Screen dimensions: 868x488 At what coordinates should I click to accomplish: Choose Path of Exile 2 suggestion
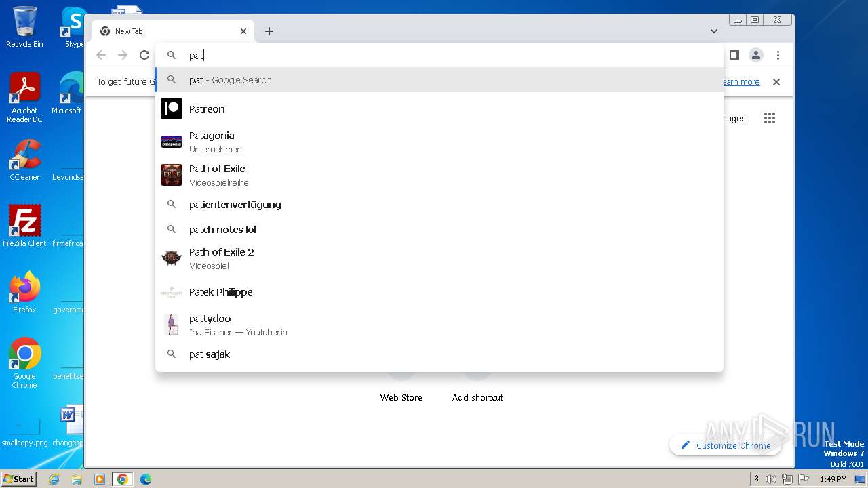coord(439,258)
